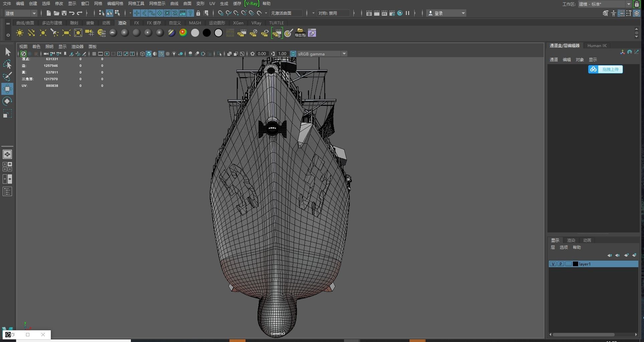
Task: Pause rendering with the pause icon
Action: (x=408, y=13)
